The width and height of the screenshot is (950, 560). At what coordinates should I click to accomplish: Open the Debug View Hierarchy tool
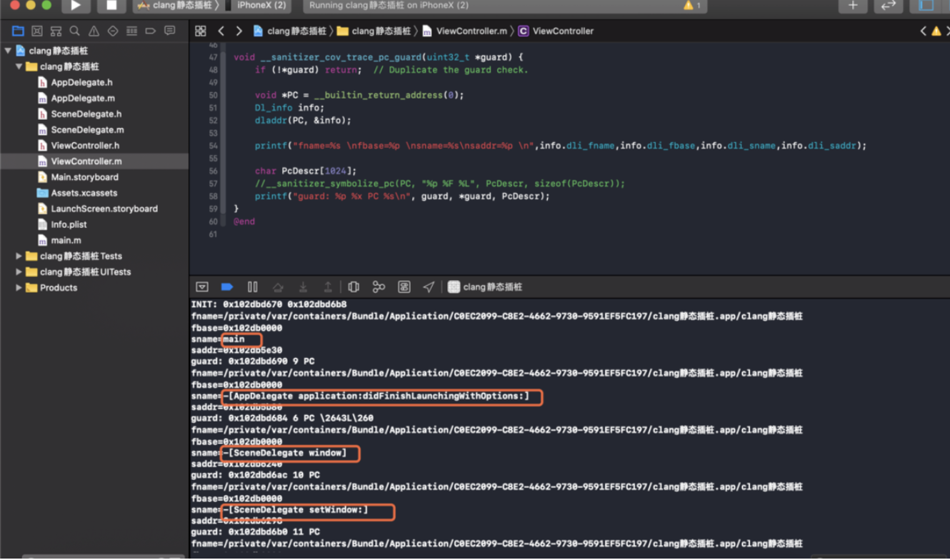tap(354, 287)
